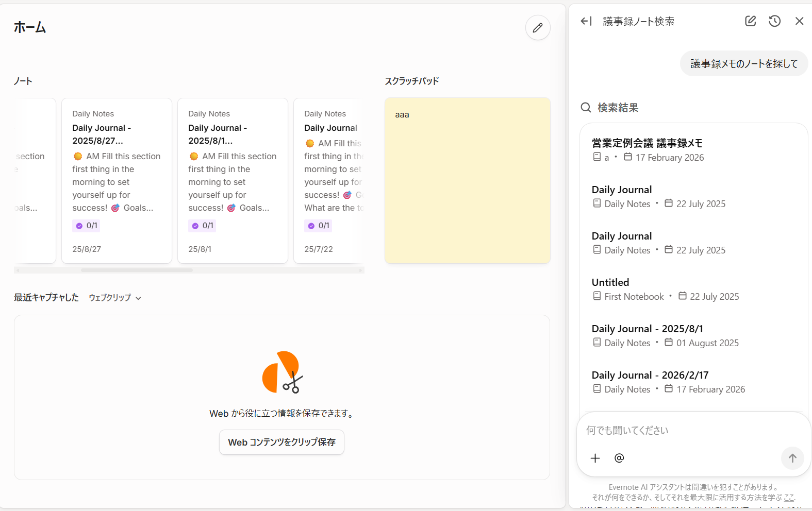Click notebook icon next to 'a' in first result
The height and width of the screenshot is (511, 812).
(597, 157)
